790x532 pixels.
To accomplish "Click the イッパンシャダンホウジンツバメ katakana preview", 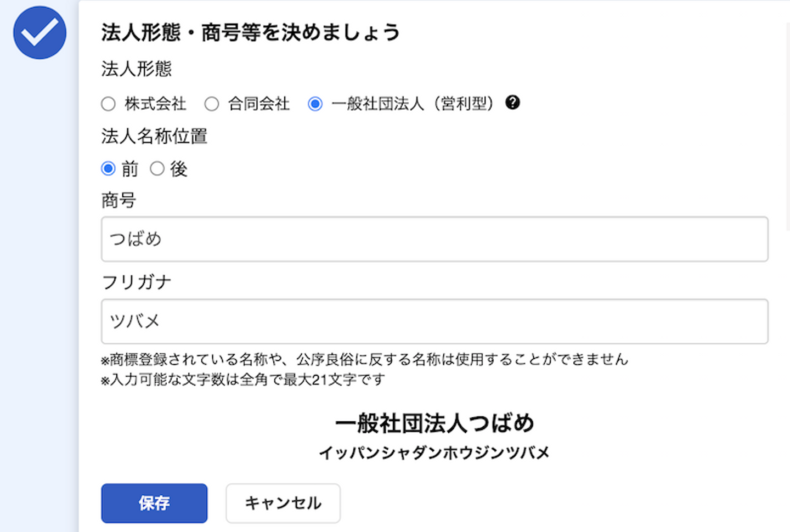I will (434, 453).
